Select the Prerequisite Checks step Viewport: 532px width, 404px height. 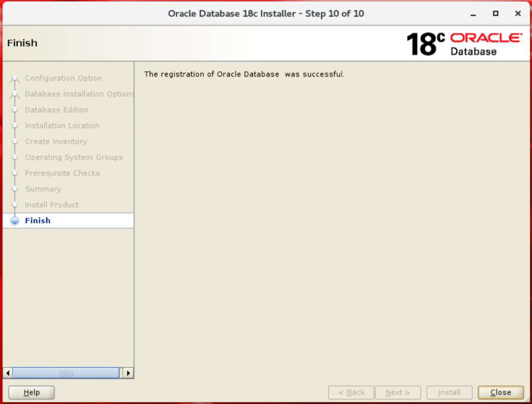tap(62, 173)
